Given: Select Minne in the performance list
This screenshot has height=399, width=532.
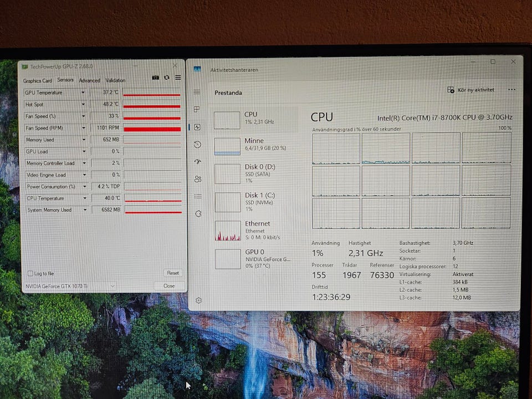Looking at the screenshot, I should (x=255, y=146).
